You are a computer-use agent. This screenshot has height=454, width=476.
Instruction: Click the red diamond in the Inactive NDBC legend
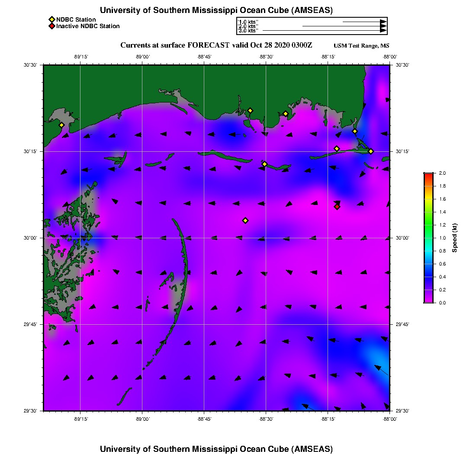click(x=51, y=26)
